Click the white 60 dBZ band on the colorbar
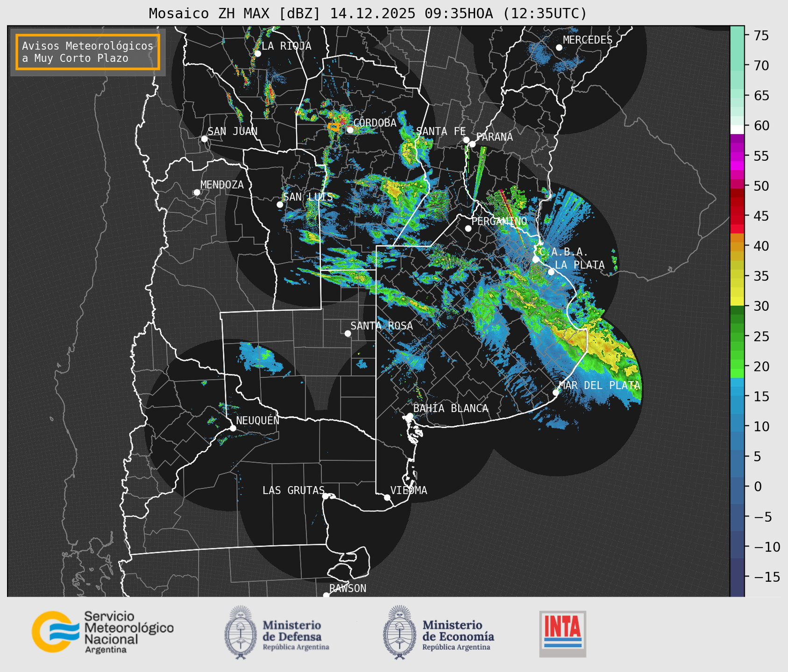The image size is (788, 672). coord(737,129)
